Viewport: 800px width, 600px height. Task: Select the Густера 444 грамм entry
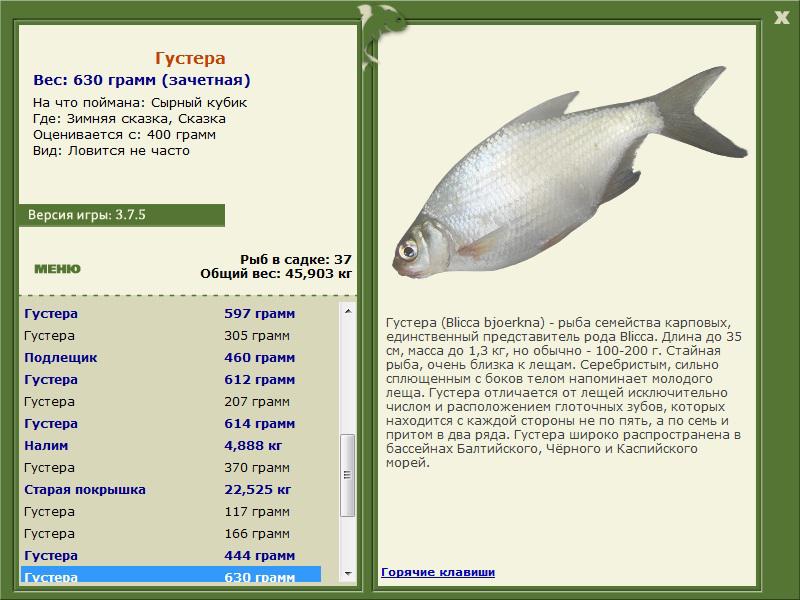click(171, 555)
